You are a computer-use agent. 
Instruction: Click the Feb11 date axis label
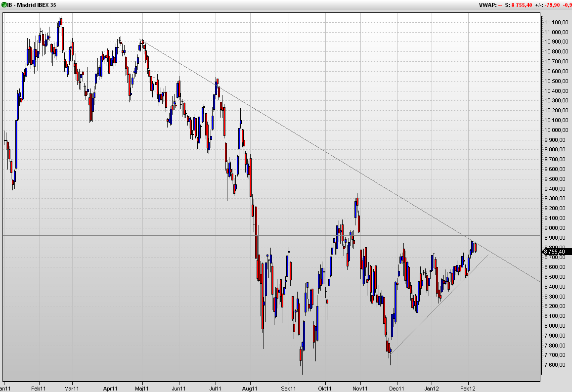(x=38, y=389)
